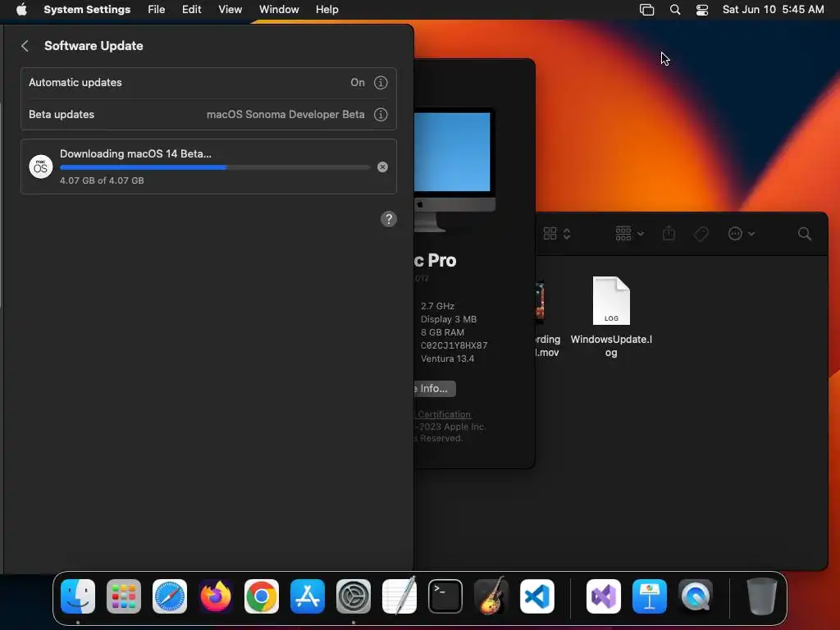This screenshot has height=630, width=840.
Task: Open App Store from the Dock
Action: [308, 596]
